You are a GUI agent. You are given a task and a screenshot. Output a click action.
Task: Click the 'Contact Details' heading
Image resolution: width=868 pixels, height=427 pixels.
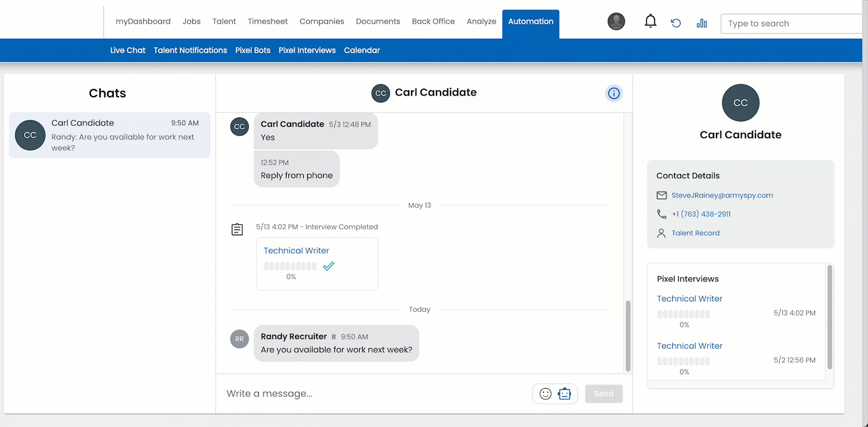688,176
